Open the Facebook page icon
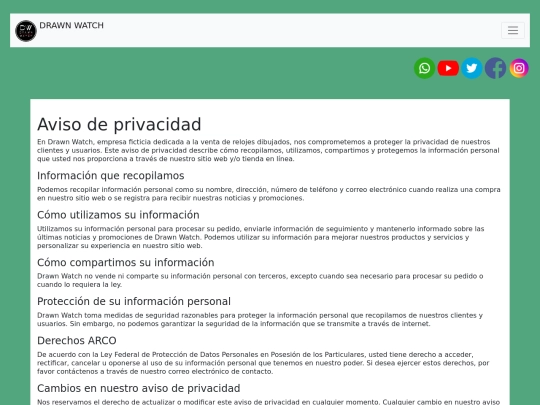The width and height of the screenshot is (540, 405). [495, 68]
